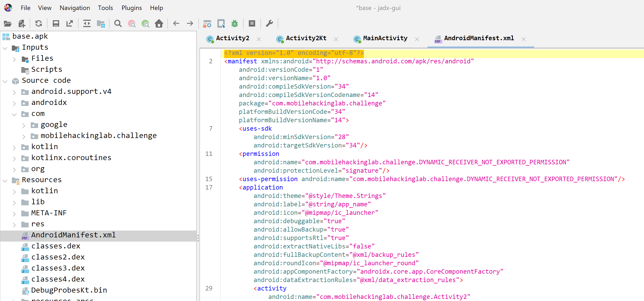Screen dimensions: 644x301
Task: Open the View menu
Action: [45, 8]
